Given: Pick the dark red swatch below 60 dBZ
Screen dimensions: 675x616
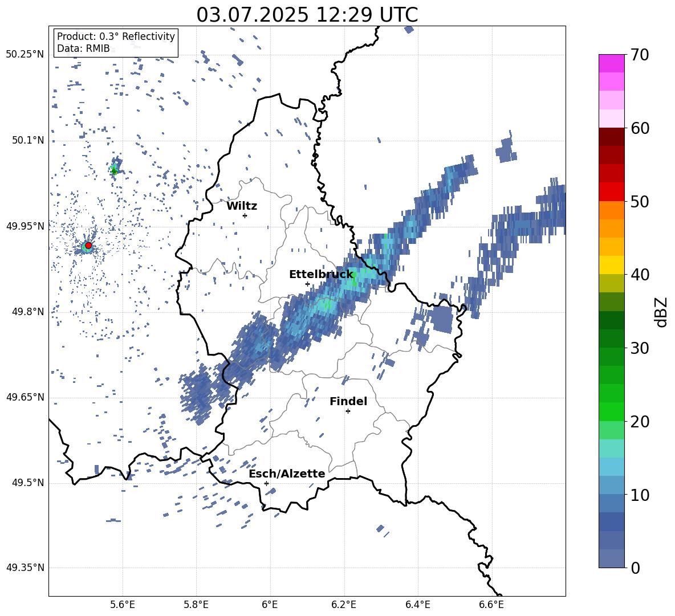Looking at the screenshot, I should click(612, 137).
